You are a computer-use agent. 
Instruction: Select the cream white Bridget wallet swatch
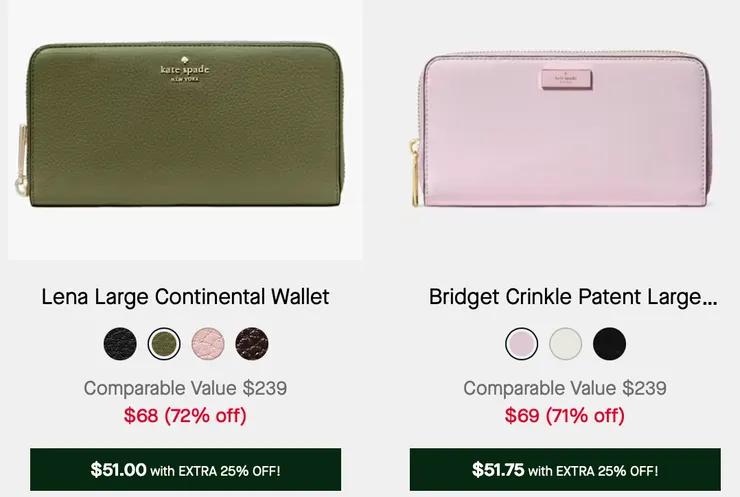[566, 344]
